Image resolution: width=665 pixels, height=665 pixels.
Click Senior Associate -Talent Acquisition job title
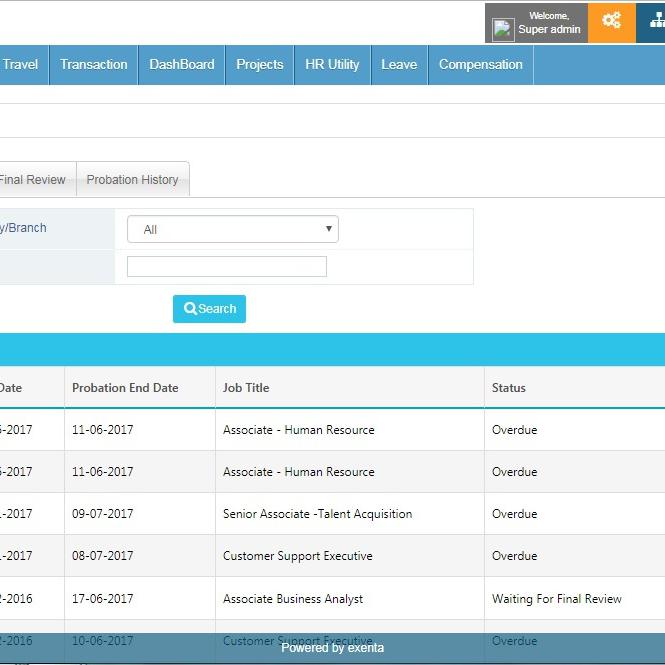(318, 514)
